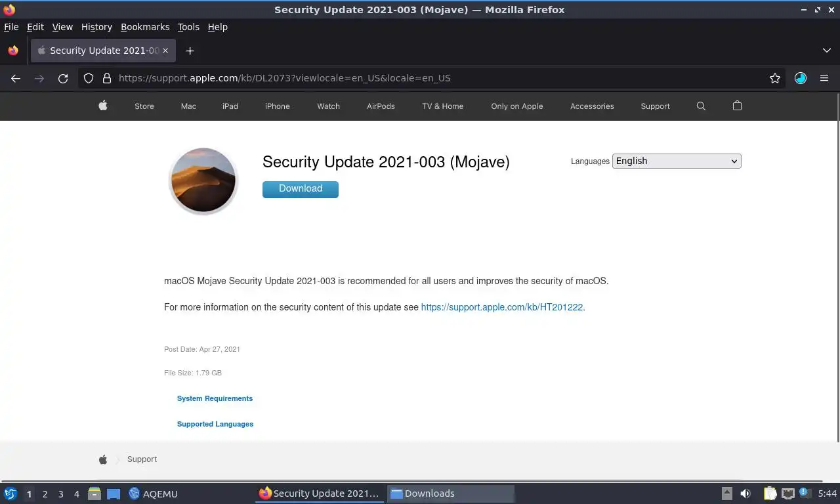Go to Only on Apple in nav

point(517,106)
